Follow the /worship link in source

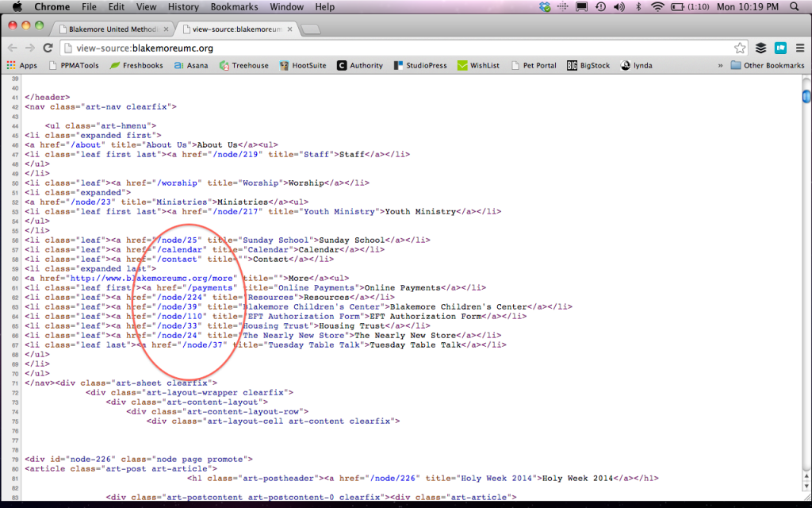pos(177,183)
